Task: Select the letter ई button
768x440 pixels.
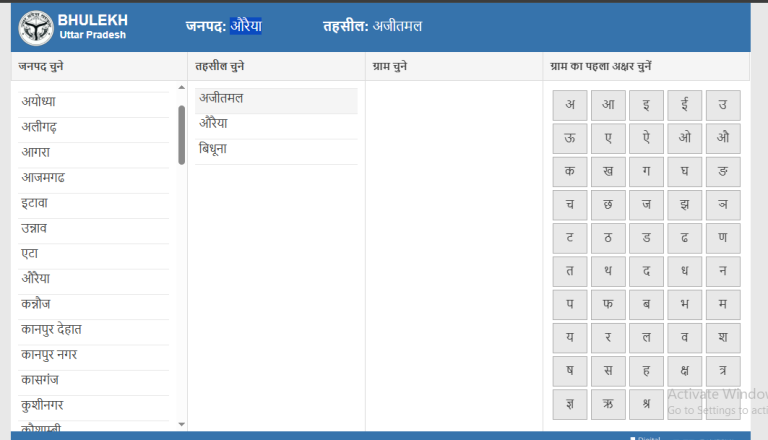Action: [684, 105]
